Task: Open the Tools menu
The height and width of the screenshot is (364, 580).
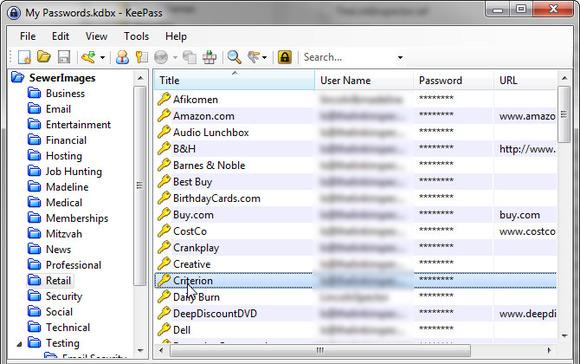Action: 136,36
